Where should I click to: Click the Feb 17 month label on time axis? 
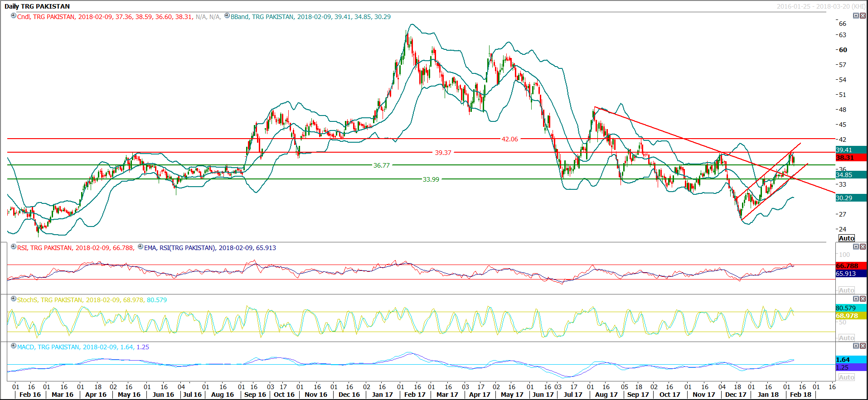pos(415,395)
